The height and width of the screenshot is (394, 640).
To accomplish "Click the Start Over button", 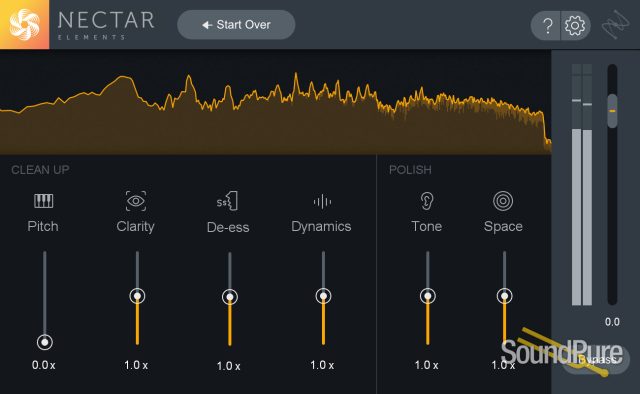I will [236, 25].
